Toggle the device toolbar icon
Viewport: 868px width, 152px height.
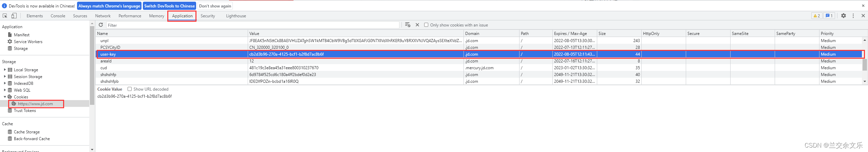point(14,16)
